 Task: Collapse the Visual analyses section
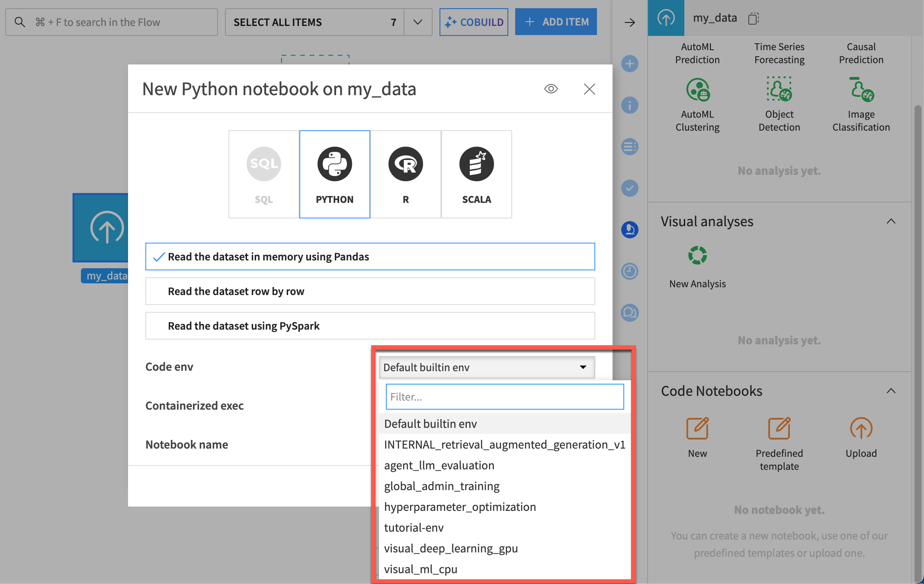coord(891,221)
